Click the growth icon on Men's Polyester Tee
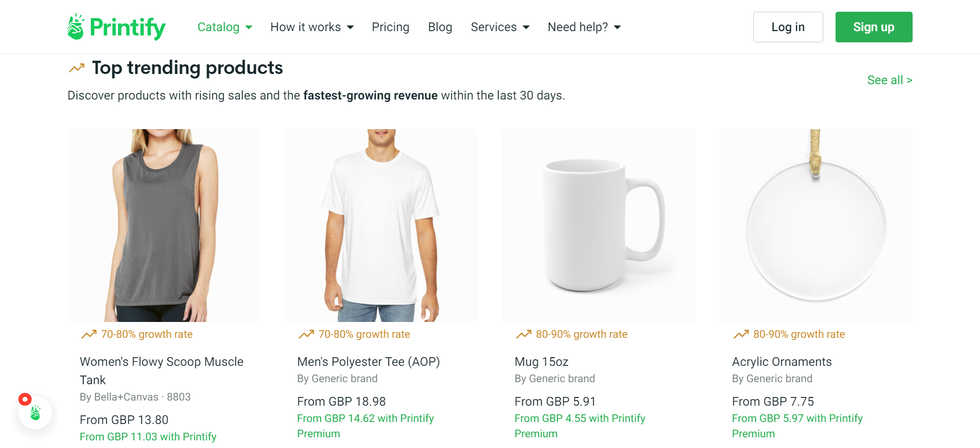This screenshot has height=448, width=980. coord(306,334)
